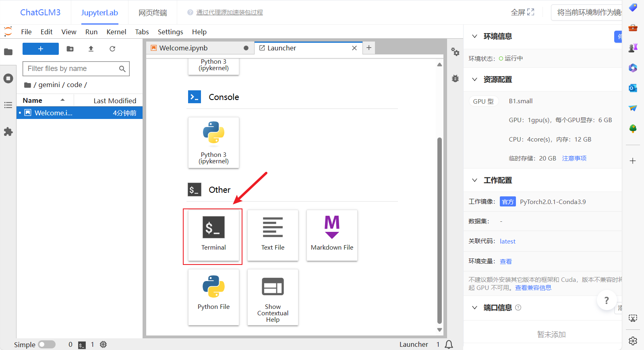Open the Table of Contents sidebar
The image size is (644, 350).
[x=8, y=105]
